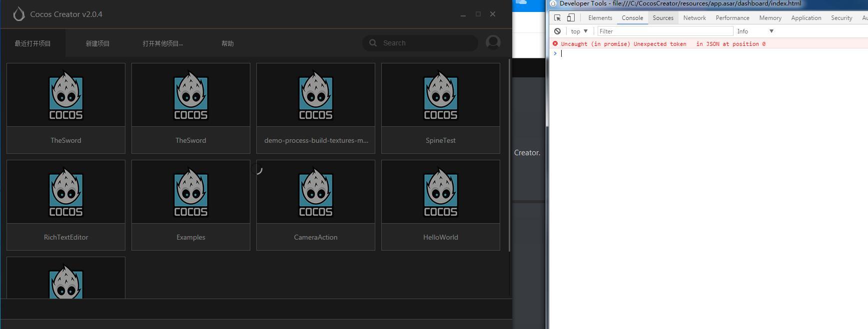
Task: Click the Uncaught (in promise) error text
Action: click(x=663, y=44)
